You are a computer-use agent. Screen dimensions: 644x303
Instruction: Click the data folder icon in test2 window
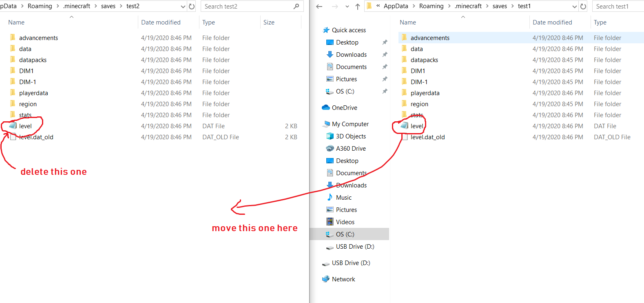coord(13,49)
